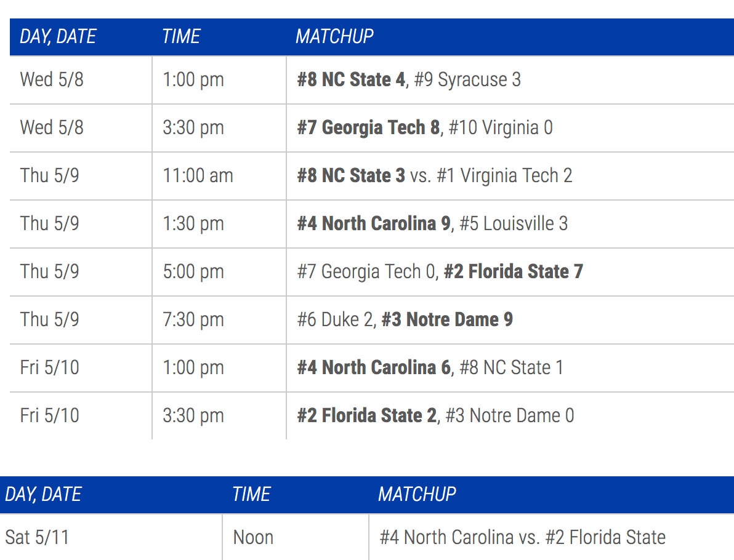Click the North Carolina 9, Louisville 3 result

pos(432,223)
